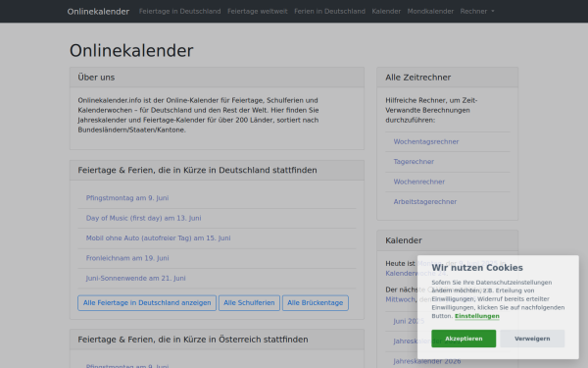This screenshot has height=368, width=588.
Task: Open Ferien in Deutschland menu item
Action: point(329,11)
